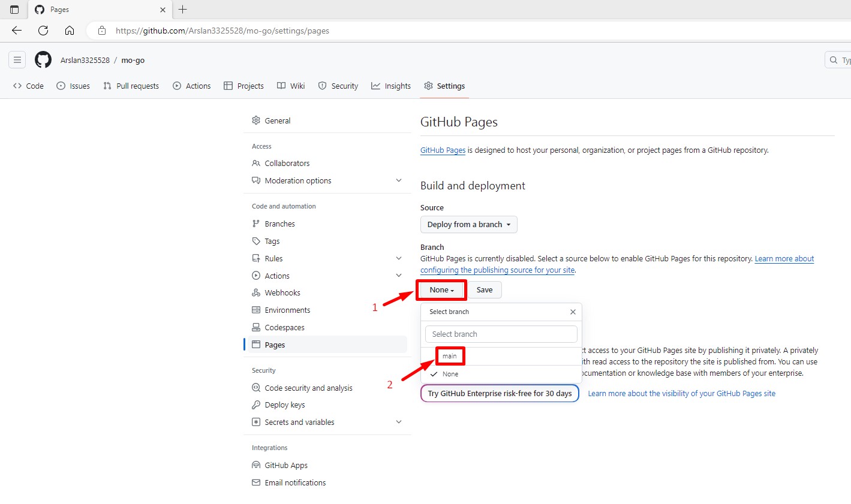Open the None branch dropdown
Image resolution: width=851 pixels, height=504 pixels.
tap(441, 289)
